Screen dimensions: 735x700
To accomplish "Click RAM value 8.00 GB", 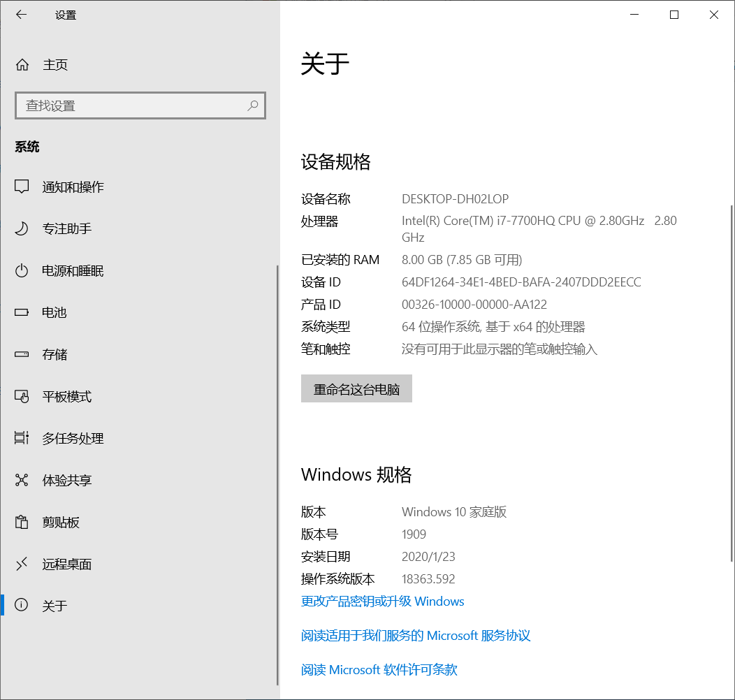I will tap(462, 260).
